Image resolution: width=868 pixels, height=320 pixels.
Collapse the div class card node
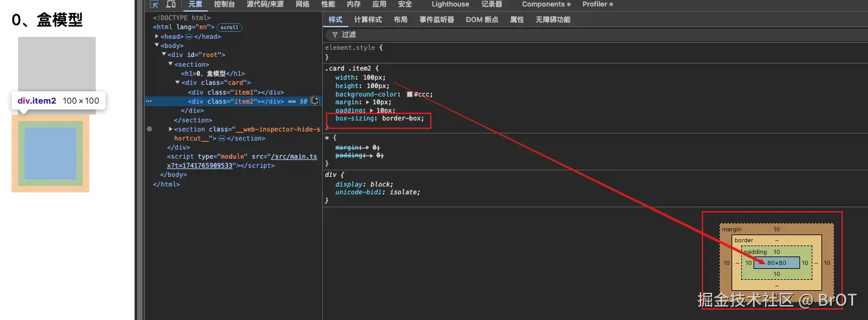point(178,83)
